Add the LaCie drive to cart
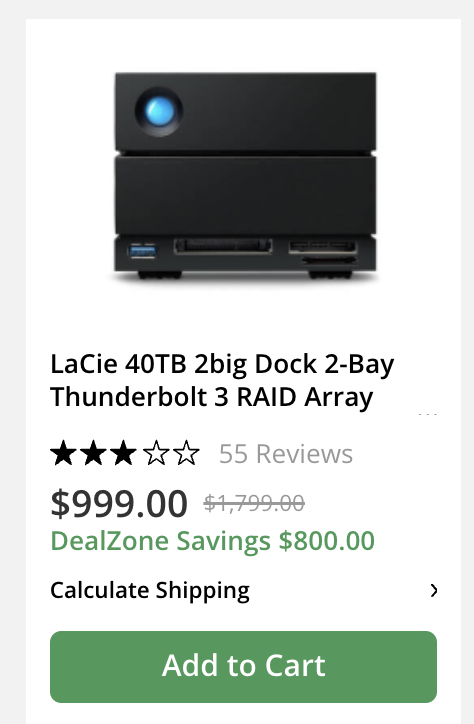474x724 pixels. 243,667
